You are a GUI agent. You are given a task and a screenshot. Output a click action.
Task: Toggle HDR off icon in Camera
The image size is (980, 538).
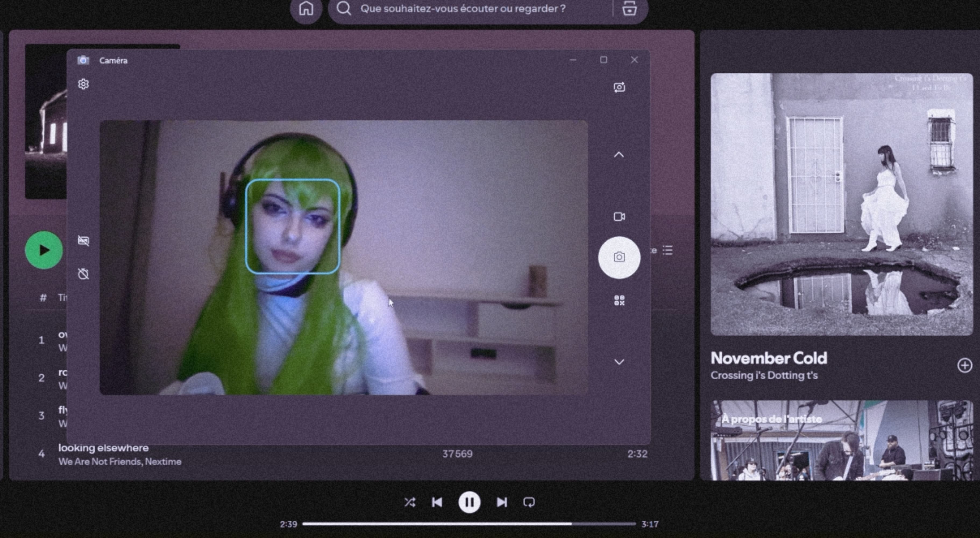83,241
